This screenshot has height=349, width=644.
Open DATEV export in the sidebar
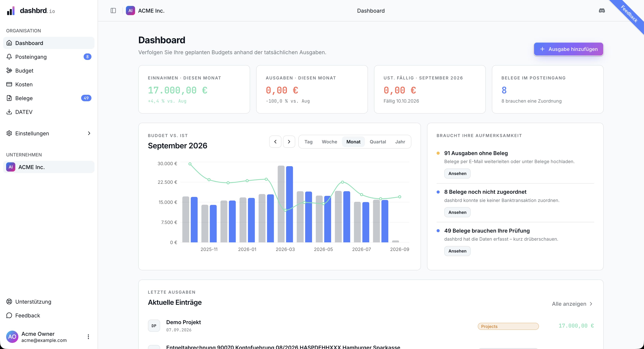pyautogui.click(x=49, y=112)
